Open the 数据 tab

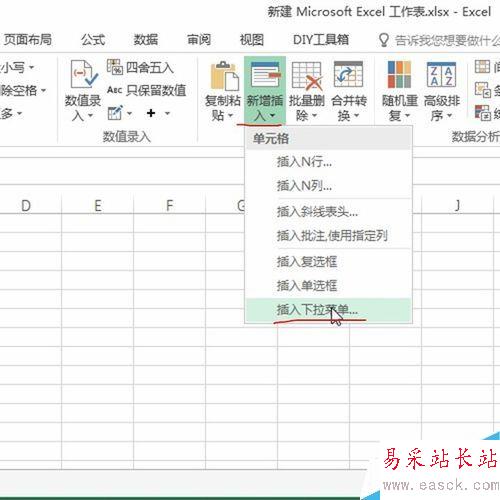[x=146, y=40]
